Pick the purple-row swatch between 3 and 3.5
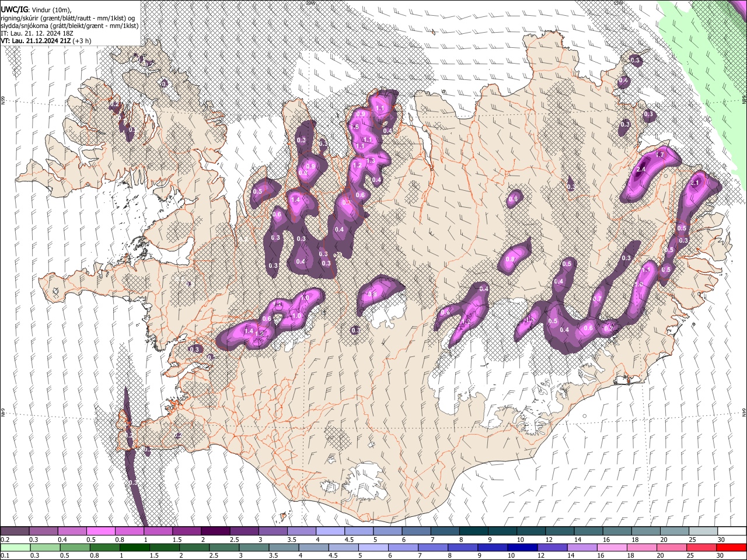 point(273,531)
